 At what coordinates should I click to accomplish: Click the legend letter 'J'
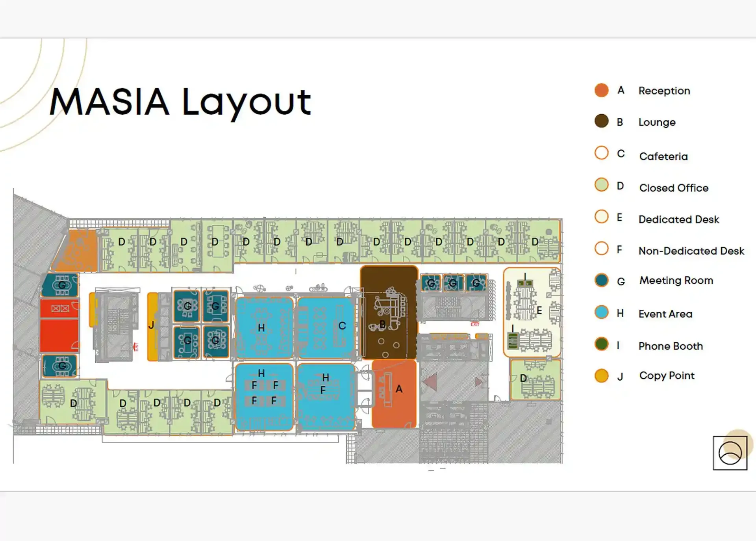[620, 377]
